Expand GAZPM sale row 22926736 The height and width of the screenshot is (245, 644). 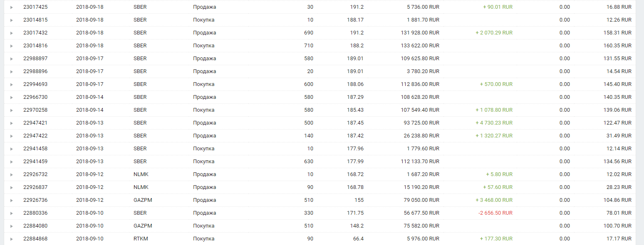tap(12, 200)
